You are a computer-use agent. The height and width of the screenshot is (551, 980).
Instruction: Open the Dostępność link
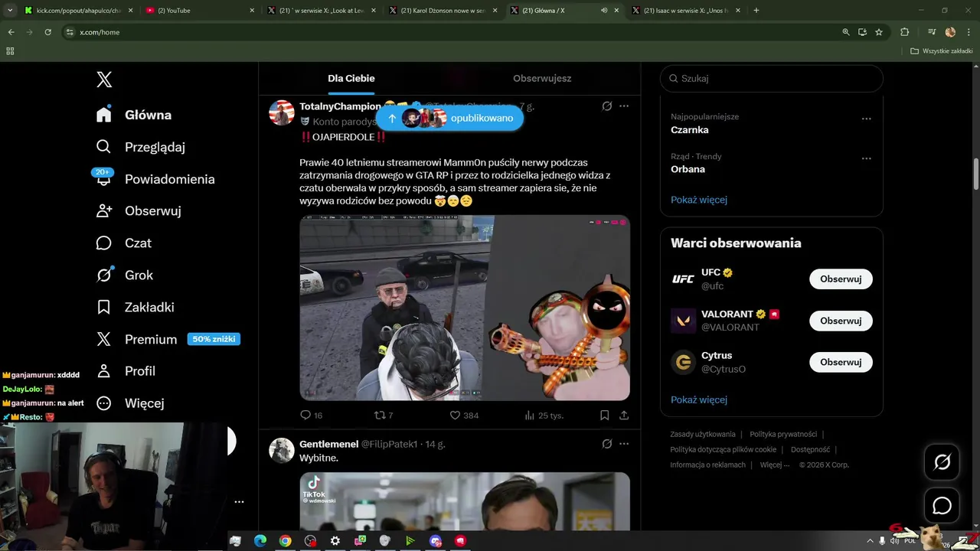click(x=810, y=449)
